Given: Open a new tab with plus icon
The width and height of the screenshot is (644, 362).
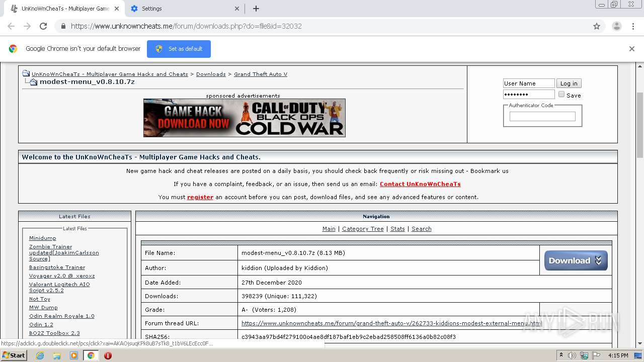Looking at the screenshot, I should click(256, 9).
